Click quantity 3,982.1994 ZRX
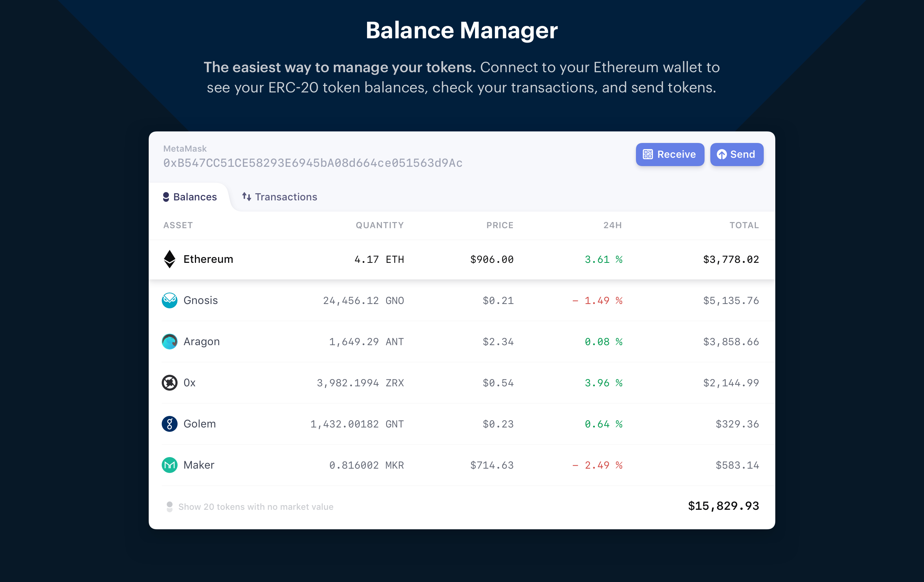This screenshot has height=582, width=924. tap(360, 383)
